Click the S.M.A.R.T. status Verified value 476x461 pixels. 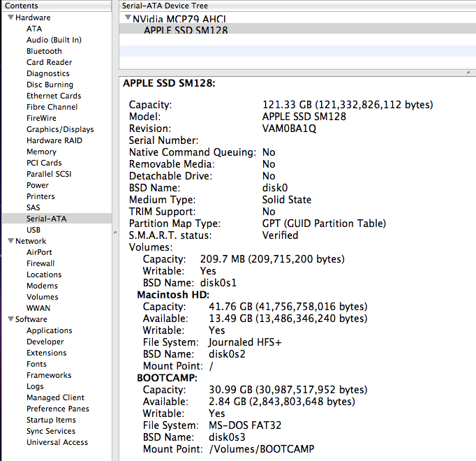click(x=280, y=235)
